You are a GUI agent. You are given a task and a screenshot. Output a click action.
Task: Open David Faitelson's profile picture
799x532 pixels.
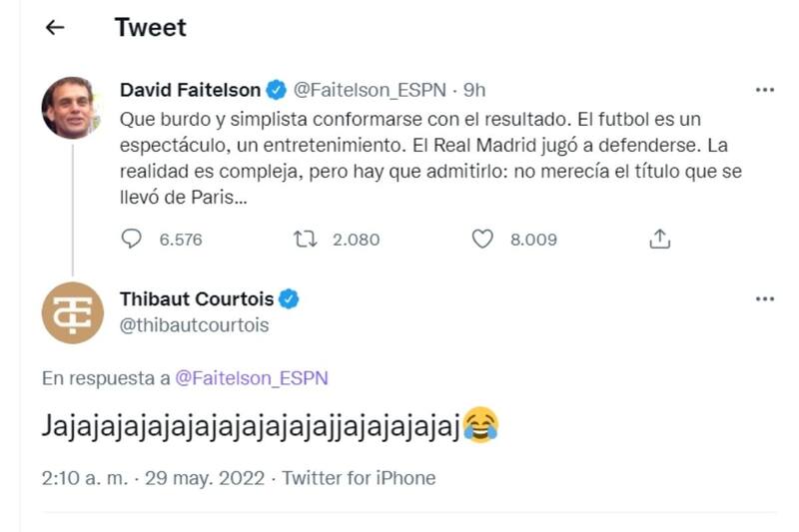[x=73, y=107]
